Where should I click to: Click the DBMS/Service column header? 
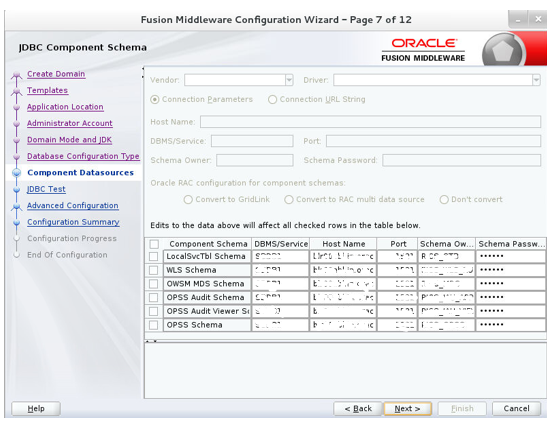coord(281,244)
